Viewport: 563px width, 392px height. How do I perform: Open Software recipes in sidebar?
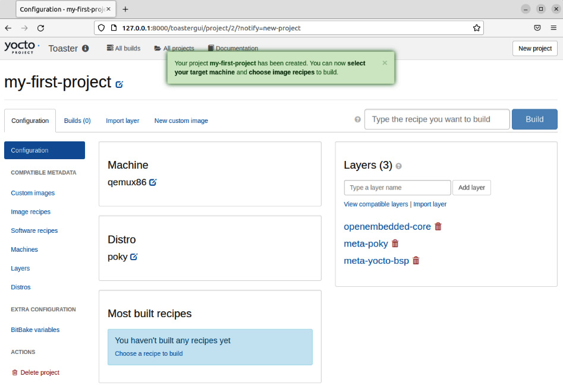(34, 230)
